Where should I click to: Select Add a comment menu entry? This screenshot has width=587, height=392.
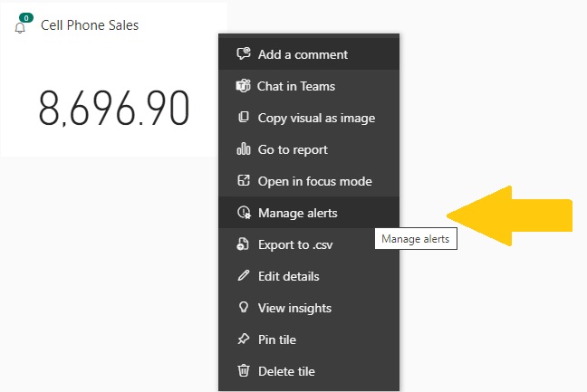pos(309,53)
